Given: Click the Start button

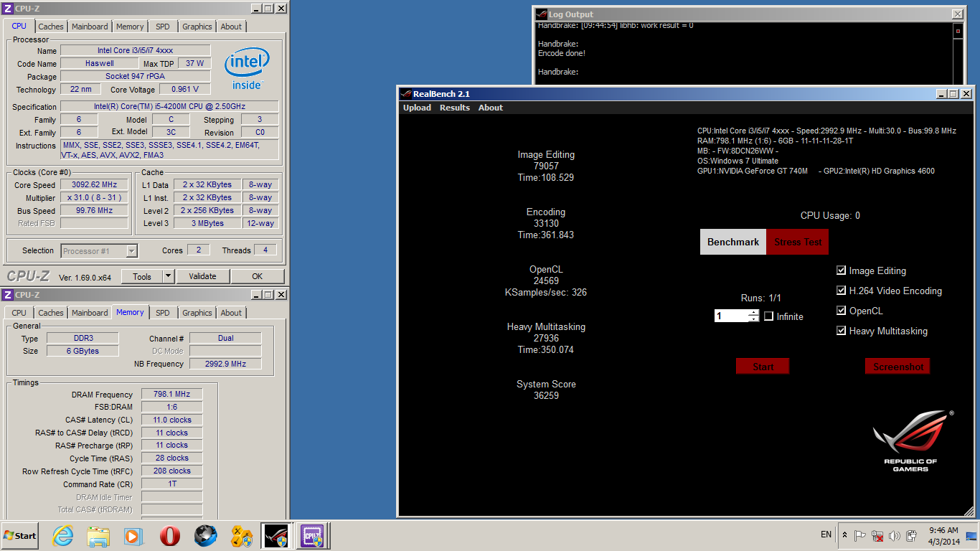Looking at the screenshot, I should tap(20, 535).
